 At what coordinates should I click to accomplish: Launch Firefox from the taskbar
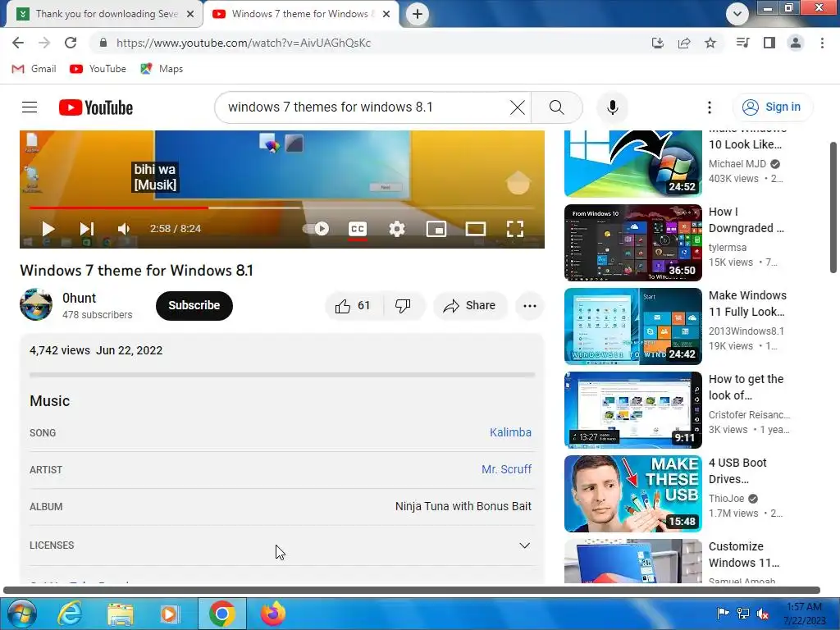(273, 614)
